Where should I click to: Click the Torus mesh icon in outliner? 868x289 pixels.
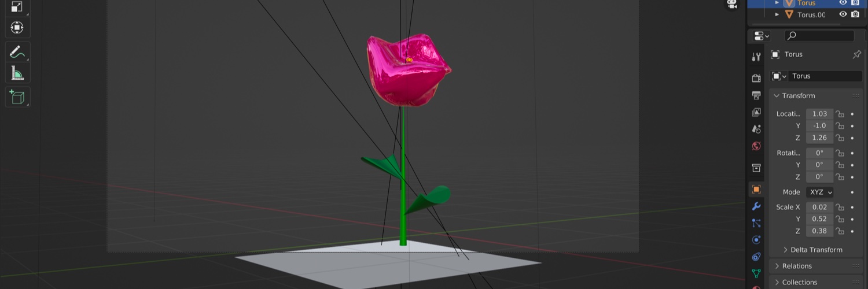point(789,3)
